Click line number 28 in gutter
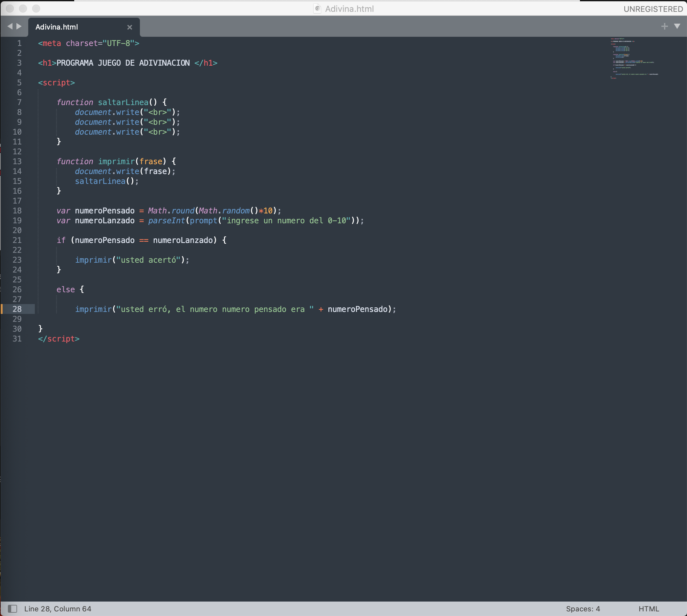 (17, 309)
